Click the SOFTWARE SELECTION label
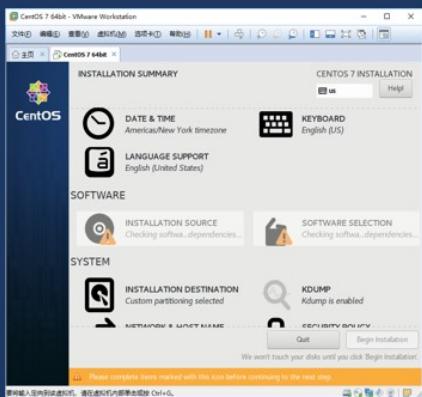 347,223
